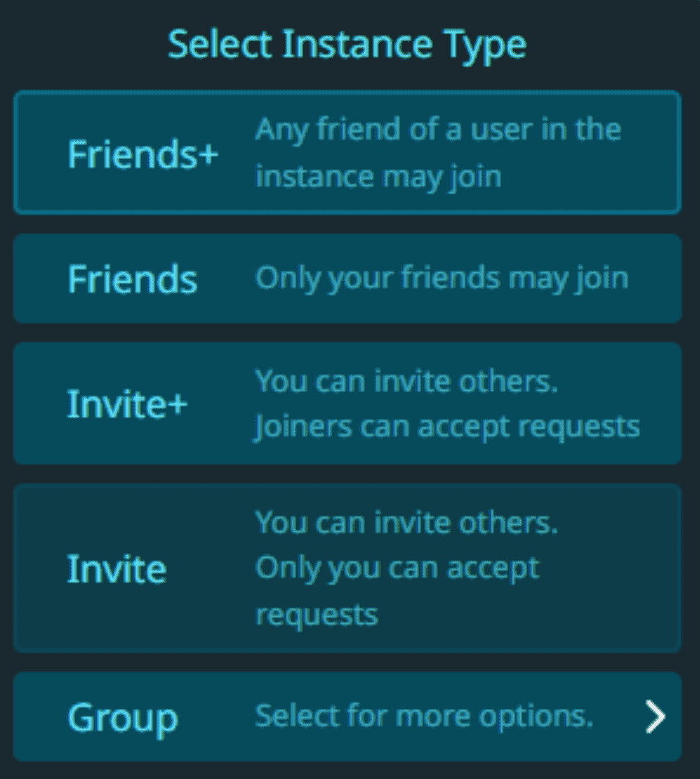Click the 'Only you can accept' line
700x779 pixels.
point(397,568)
